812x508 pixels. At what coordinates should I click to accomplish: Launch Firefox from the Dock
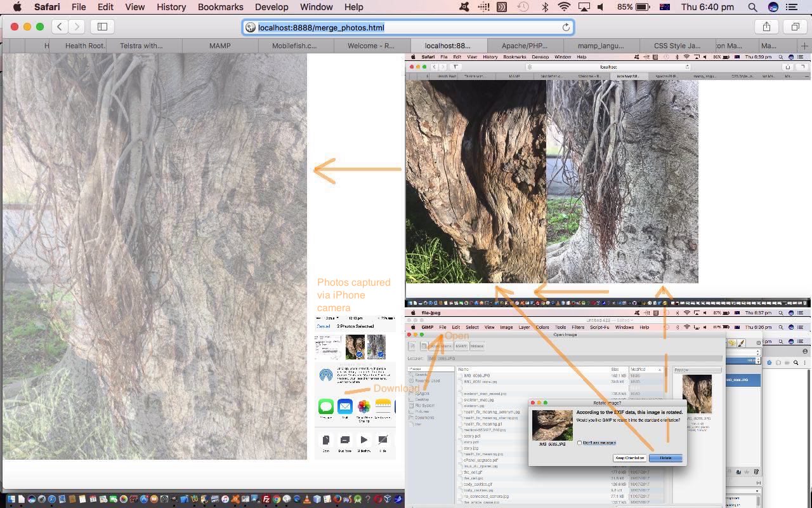click(x=337, y=499)
